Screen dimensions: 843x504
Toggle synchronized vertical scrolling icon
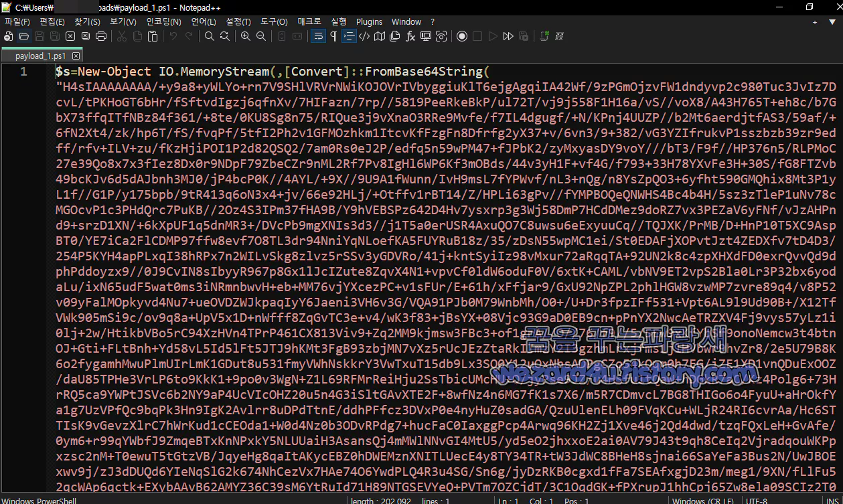click(282, 36)
